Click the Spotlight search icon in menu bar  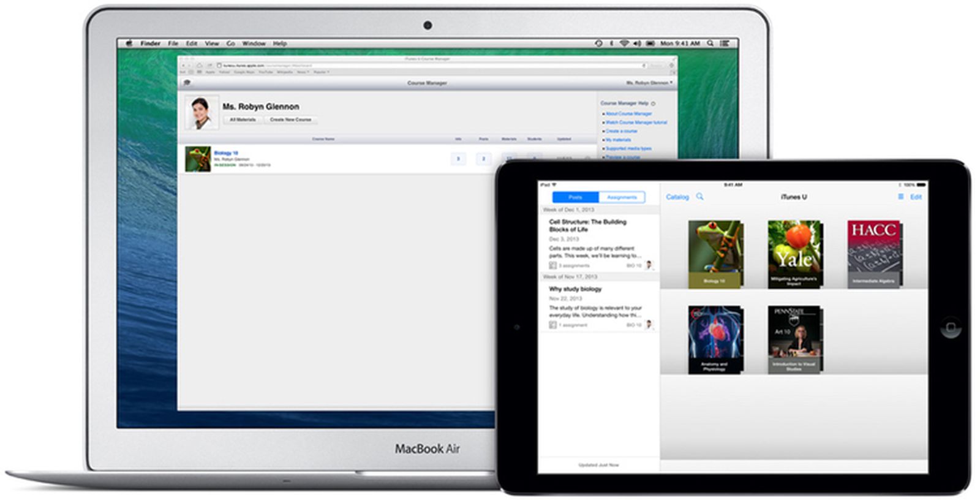710,43
